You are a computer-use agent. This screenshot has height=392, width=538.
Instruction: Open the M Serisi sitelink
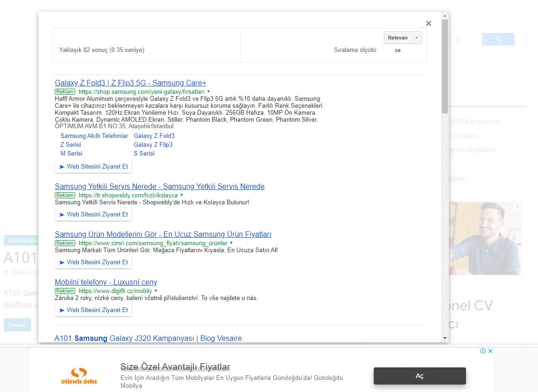[x=71, y=154]
